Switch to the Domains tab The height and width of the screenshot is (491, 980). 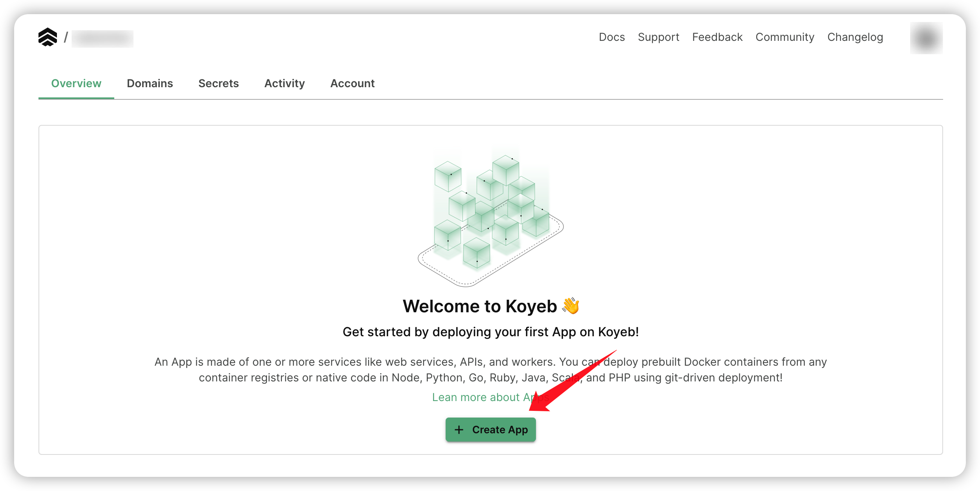click(150, 83)
